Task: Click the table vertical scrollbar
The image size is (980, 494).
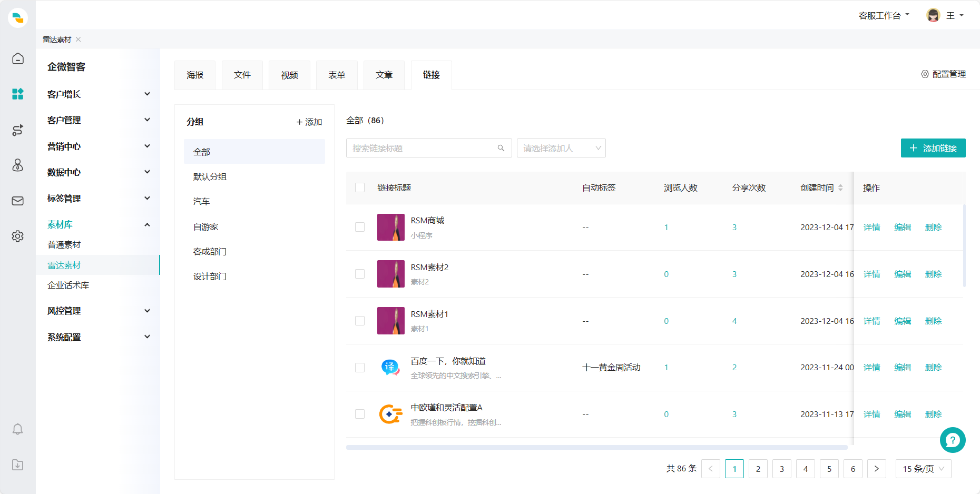Action: (x=964, y=245)
